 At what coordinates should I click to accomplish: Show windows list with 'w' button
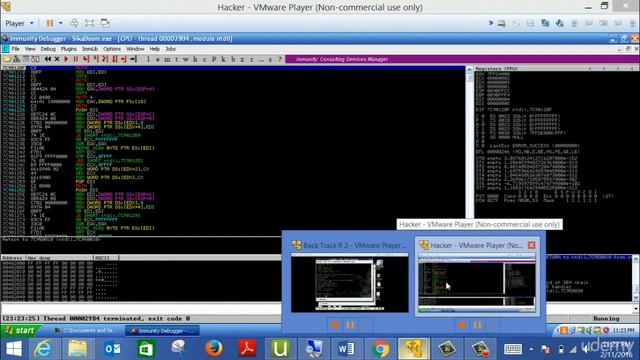pos(186,59)
